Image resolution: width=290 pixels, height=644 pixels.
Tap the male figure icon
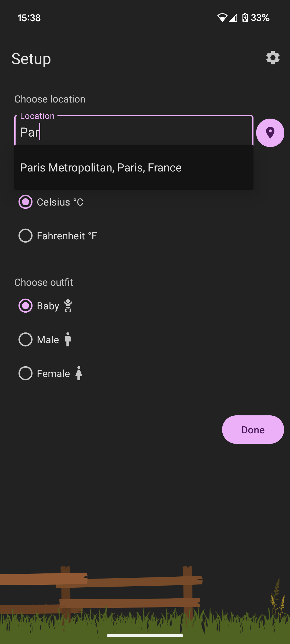coord(68,340)
